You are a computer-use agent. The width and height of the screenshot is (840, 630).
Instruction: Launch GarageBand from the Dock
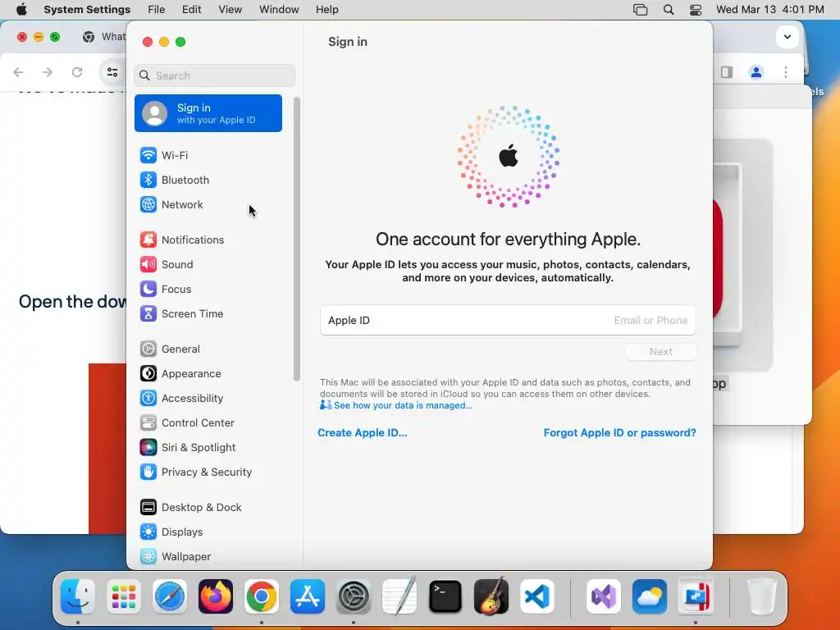coord(491,596)
